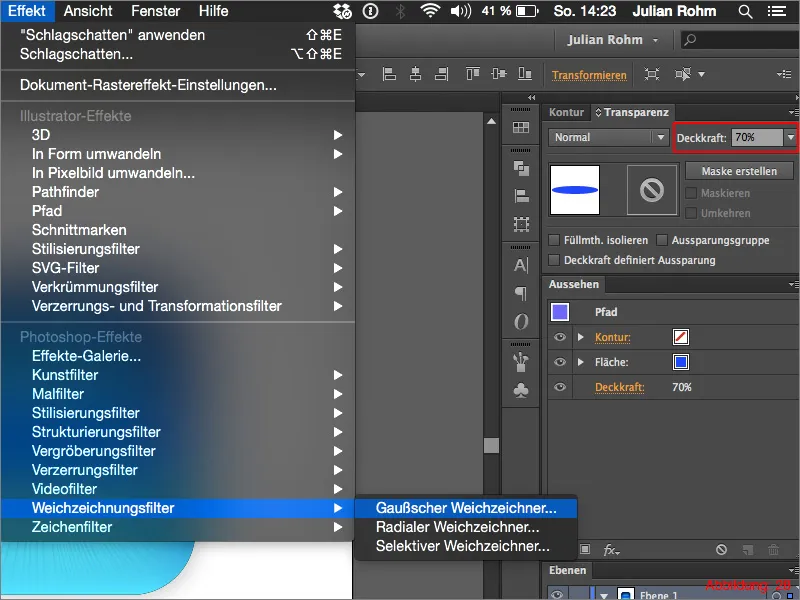800x600 pixels.
Task: Toggle visibility eye of Fläche row
Action: [560, 362]
